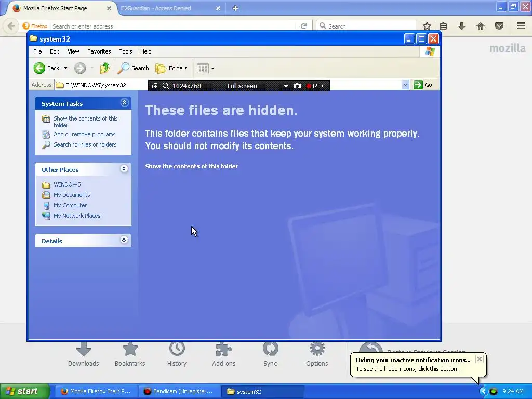Screen dimensions: 532x399
Task: Open the Views icon menu in the toolbar
Action: click(x=205, y=68)
